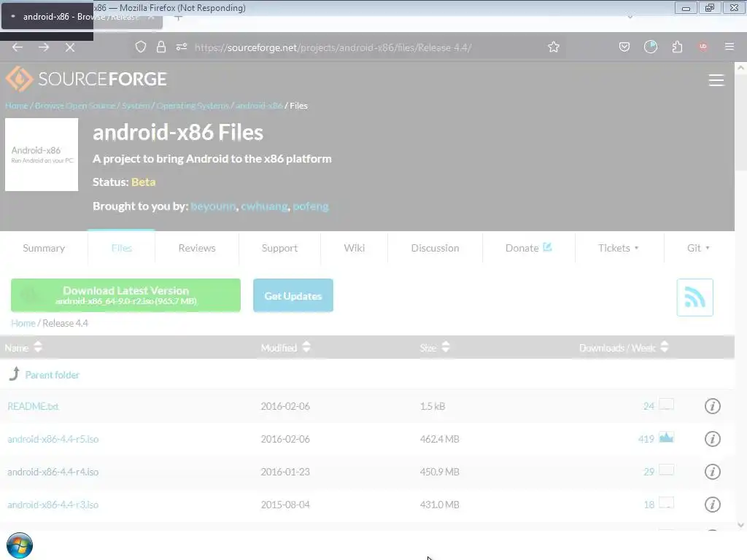The height and width of the screenshot is (560, 747).
Task: Click the SourceForge logo
Action: tap(86, 79)
